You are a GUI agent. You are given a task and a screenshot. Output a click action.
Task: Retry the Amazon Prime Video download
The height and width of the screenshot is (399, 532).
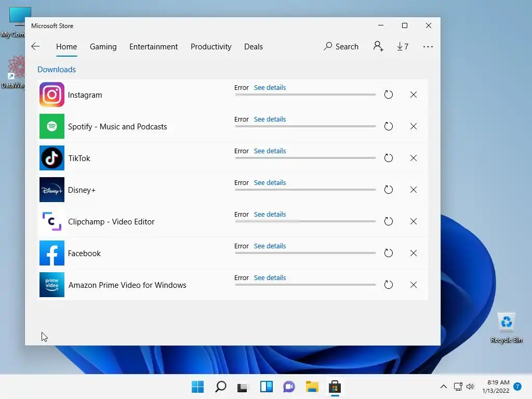tap(389, 285)
